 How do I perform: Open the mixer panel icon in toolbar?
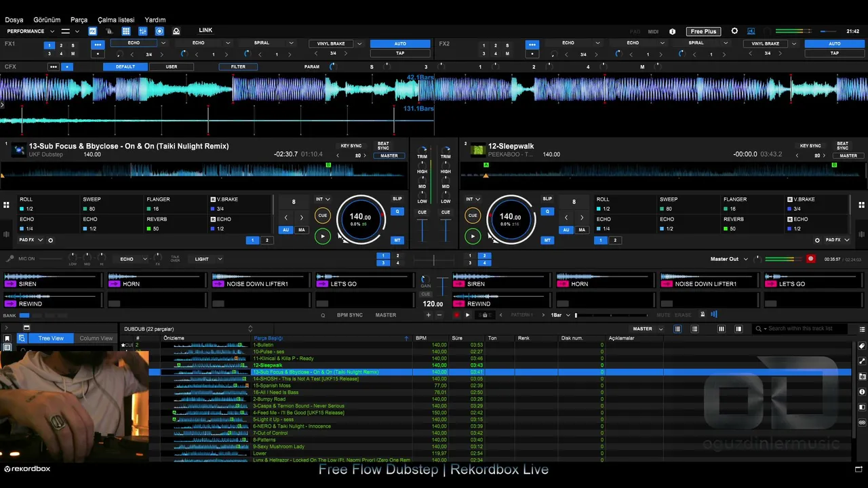(142, 31)
